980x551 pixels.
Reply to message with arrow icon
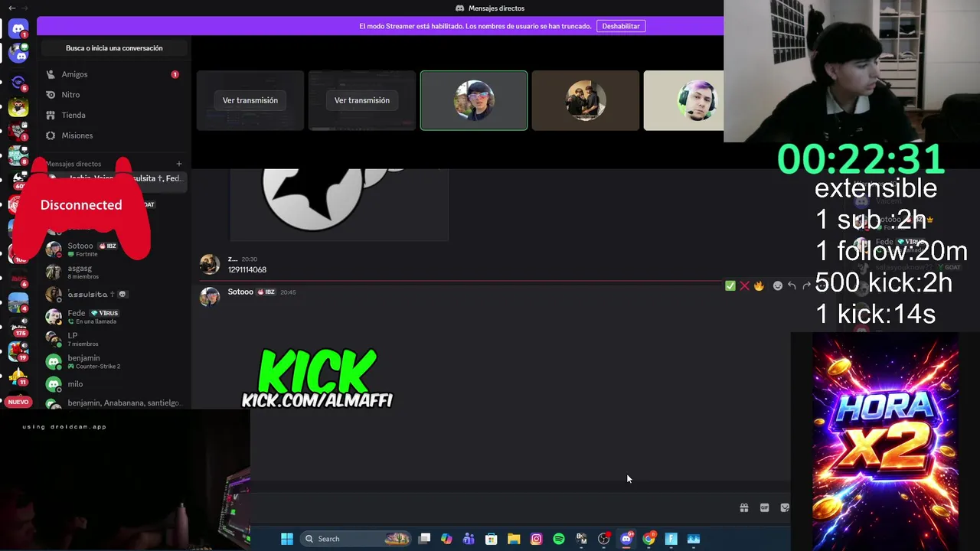coord(792,285)
